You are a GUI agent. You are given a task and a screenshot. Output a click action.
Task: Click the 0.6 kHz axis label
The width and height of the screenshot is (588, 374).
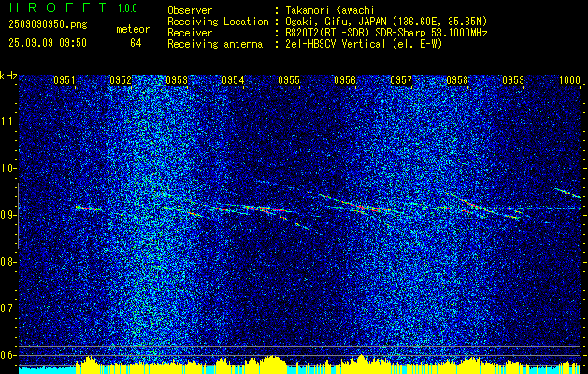(x=8, y=355)
